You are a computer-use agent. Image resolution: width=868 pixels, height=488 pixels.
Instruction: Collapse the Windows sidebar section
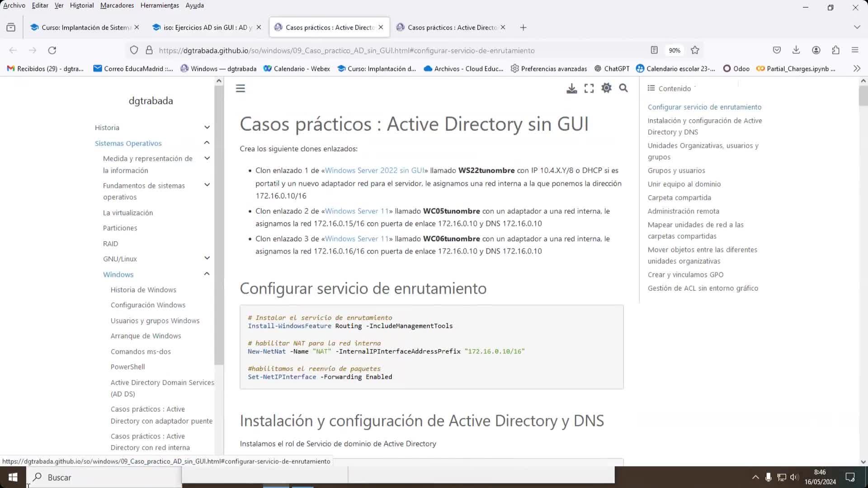tap(207, 274)
